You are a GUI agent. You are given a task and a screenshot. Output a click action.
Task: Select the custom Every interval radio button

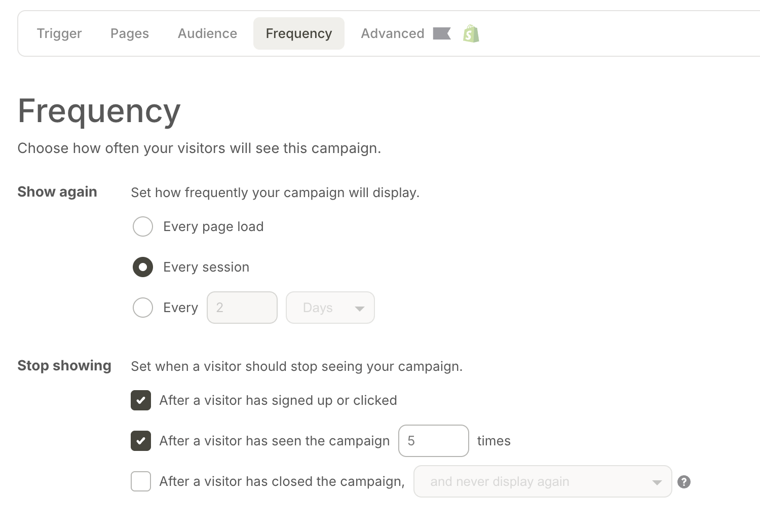(143, 308)
